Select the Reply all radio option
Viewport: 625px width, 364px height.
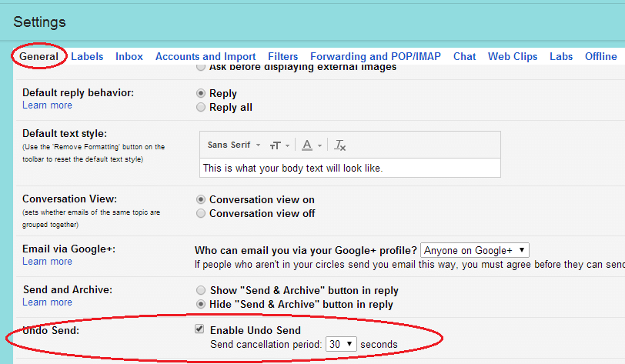pyautogui.click(x=202, y=107)
